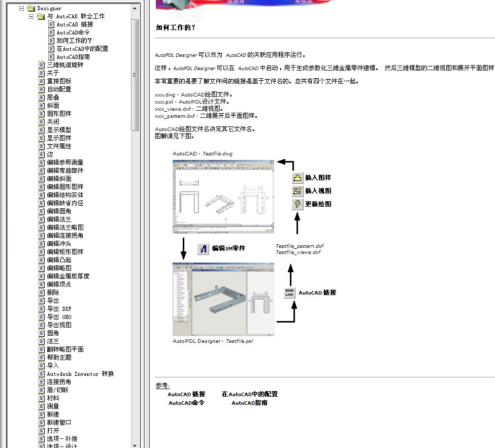Follow the 在AutoCAD中的配置 reference link
The height and width of the screenshot is (448, 495).
(x=249, y=394)
